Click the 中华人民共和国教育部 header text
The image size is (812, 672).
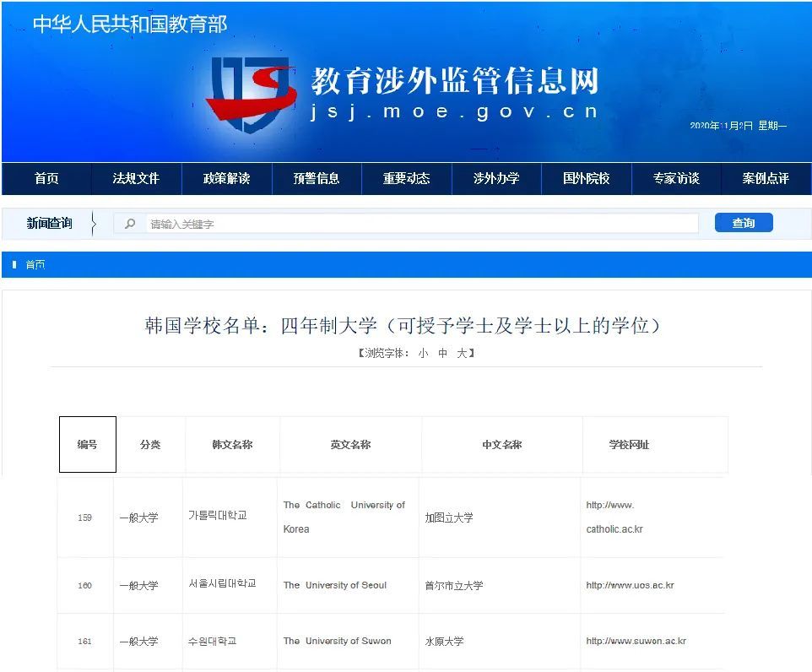(130, 24)
